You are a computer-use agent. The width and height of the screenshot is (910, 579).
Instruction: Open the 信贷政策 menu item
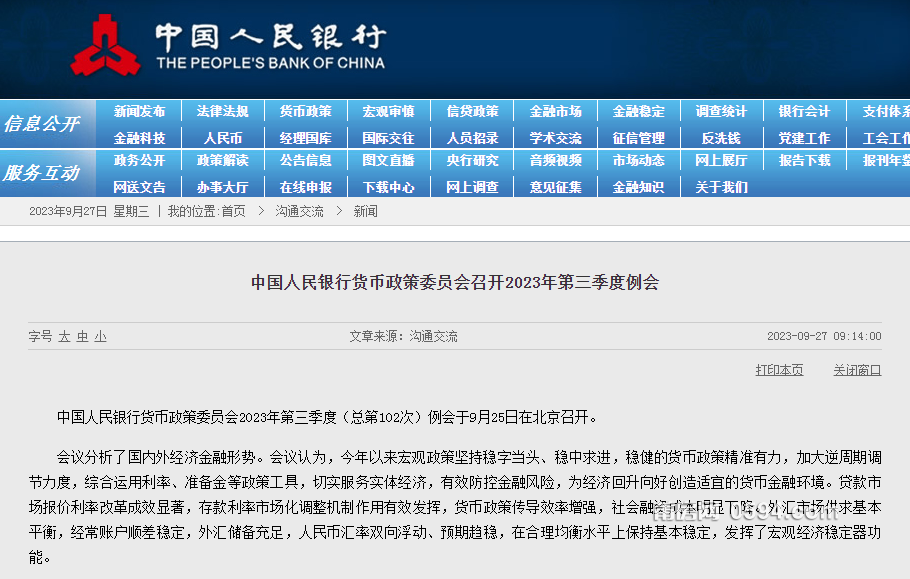[x=472, y=111]
